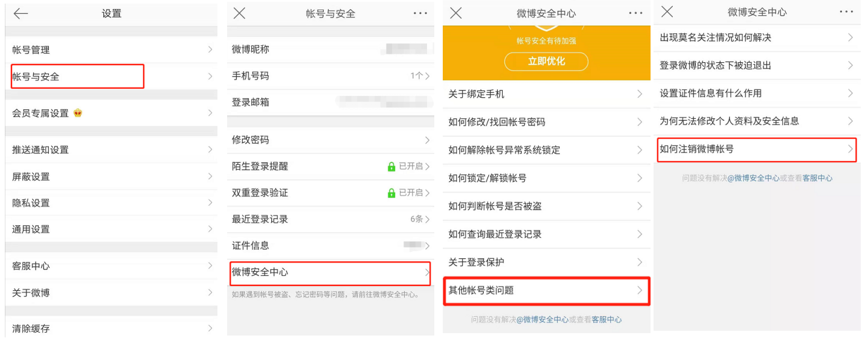Select 其他帐号类问题 item
Viewport: 868px width, 341px height.
click(x=546, y=290)
